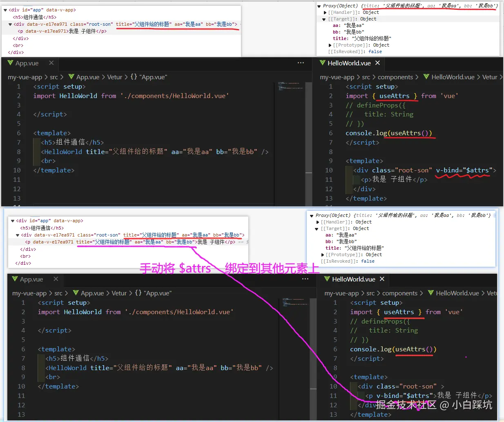
Task: Click components breadcrumb in upper HelloWorld.vue editor
Action: pyautogui.click(x=395, y=77)
